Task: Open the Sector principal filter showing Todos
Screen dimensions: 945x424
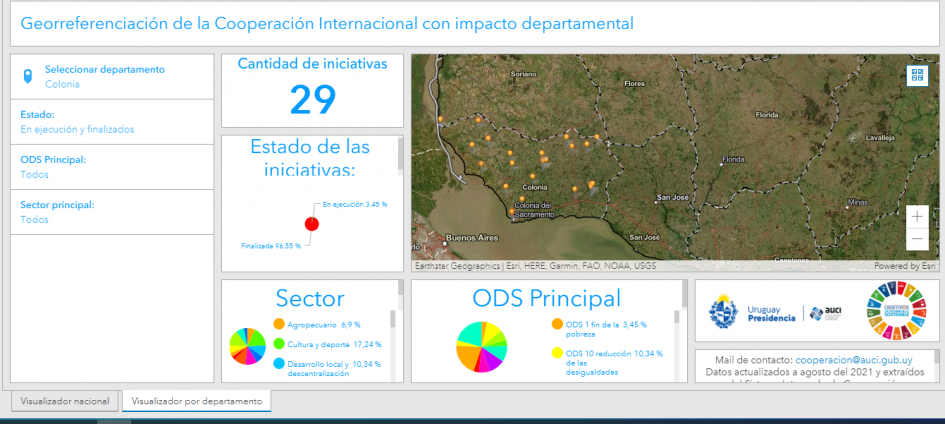Action: 112,212
